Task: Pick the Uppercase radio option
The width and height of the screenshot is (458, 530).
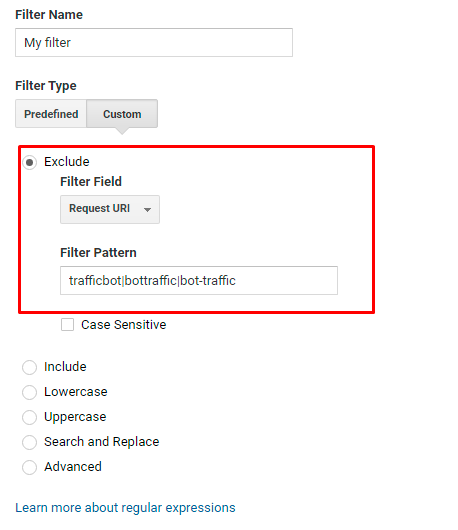Action: 29,417
